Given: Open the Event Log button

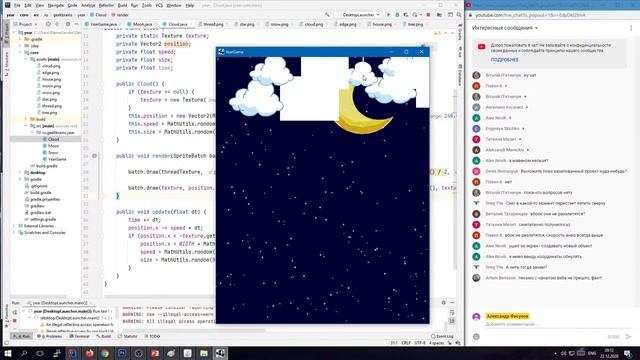Looking at the screenshot, I should point(442,336).
